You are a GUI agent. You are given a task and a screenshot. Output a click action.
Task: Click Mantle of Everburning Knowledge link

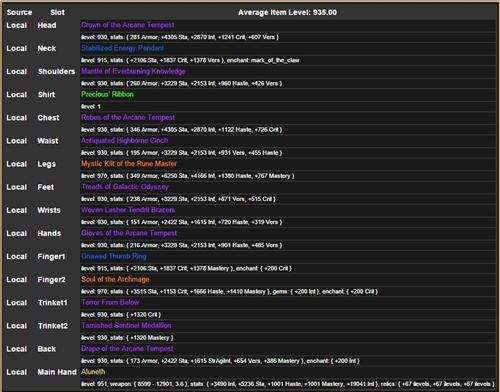[133, 71]
